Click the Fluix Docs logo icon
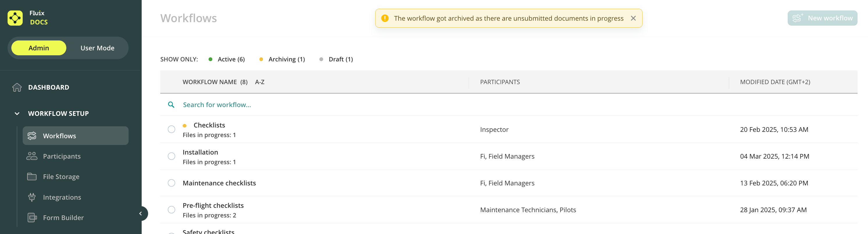The width and height of the screenshot is (868, 234). pyautogui.click(x=15, y=18)
